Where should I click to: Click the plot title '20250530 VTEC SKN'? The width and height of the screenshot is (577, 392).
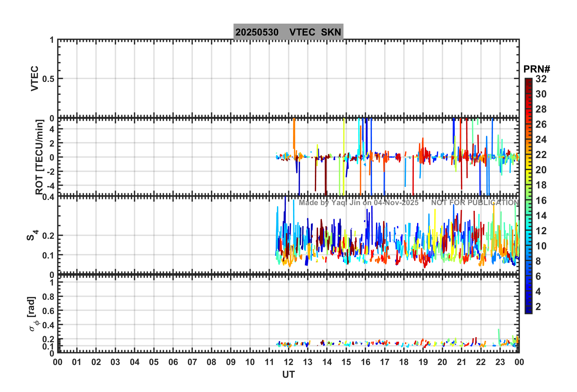[288, 32]
